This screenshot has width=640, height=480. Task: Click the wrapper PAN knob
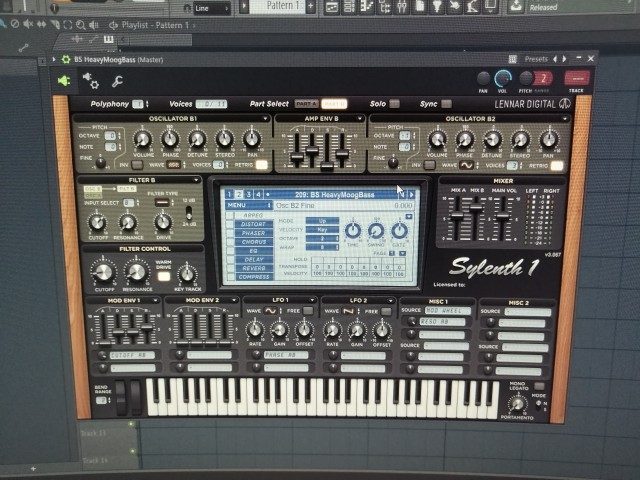pos(483,78)
